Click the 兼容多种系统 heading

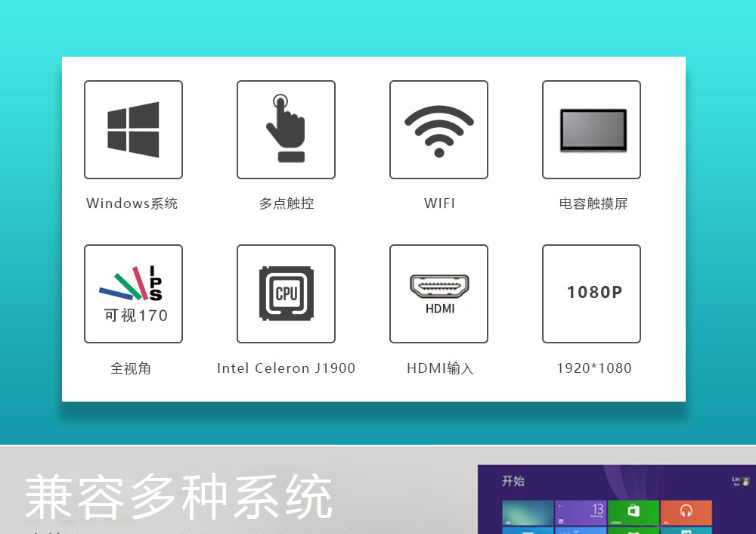[179, 497]
